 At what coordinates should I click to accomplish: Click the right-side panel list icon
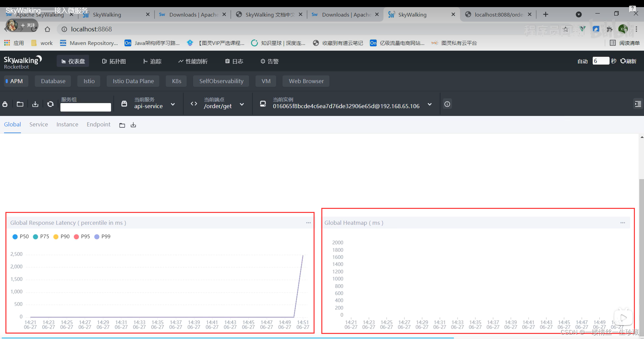click(x=638, y=104)
